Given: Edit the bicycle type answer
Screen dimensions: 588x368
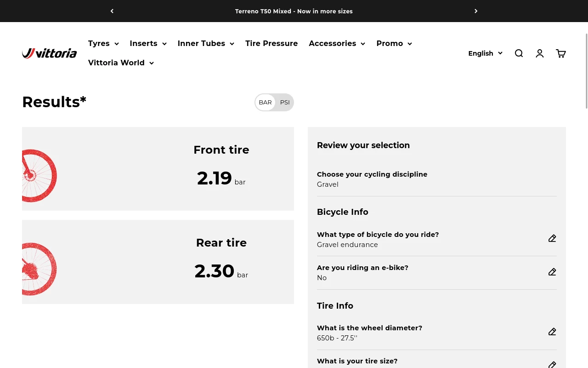Looking at the screenshot, I should [x=552, y=238].
